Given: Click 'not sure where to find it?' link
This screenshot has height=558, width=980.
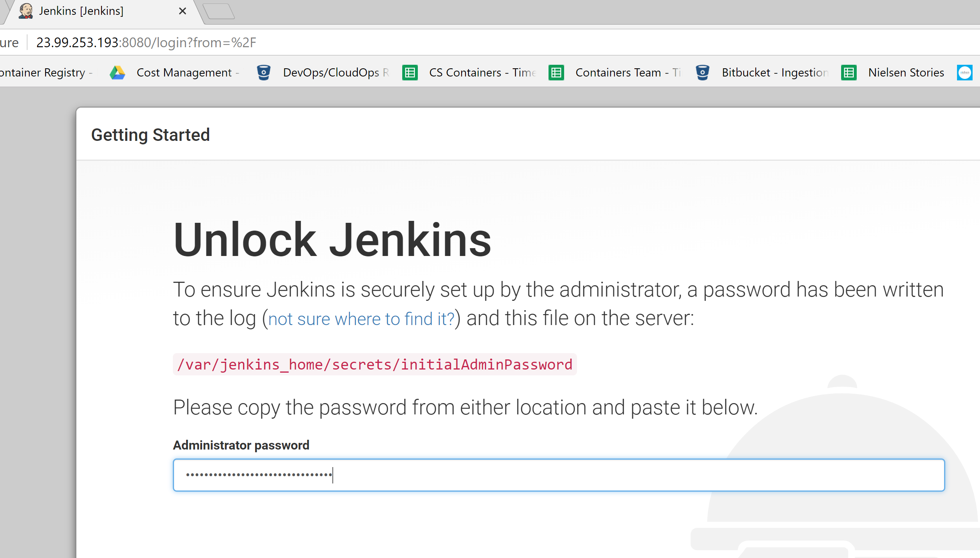Looking at the screenshot, I should point(361,319).
